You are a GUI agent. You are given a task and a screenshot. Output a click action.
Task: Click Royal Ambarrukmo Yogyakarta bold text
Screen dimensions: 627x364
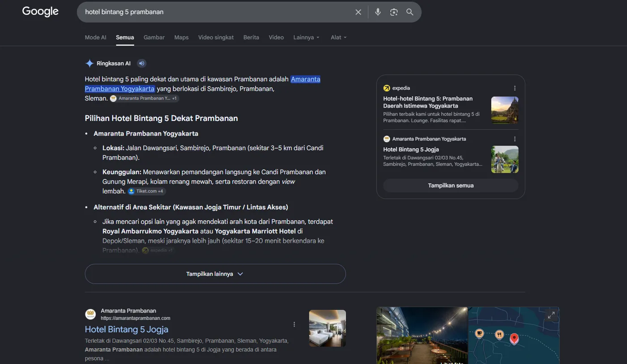(x=150, y=231)
